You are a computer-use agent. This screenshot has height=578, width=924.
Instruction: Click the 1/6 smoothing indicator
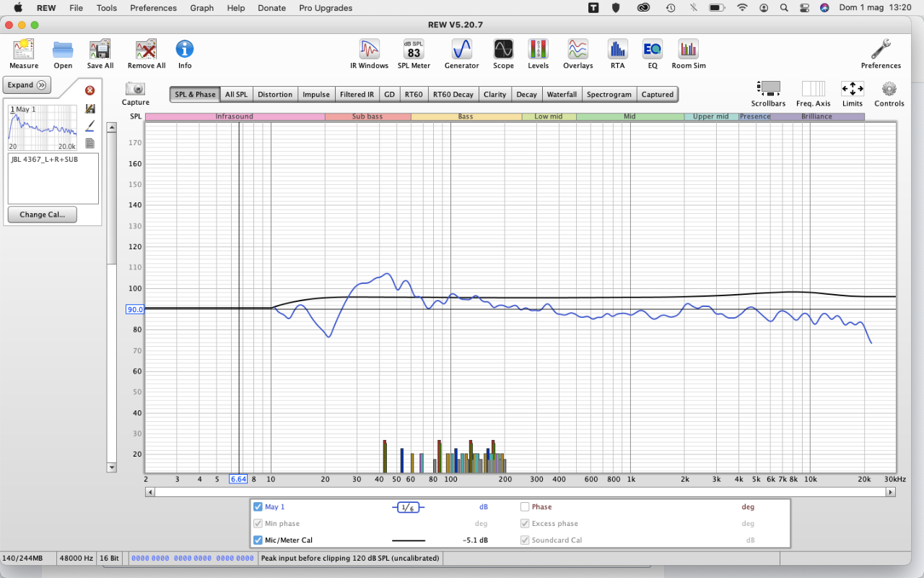[408, 507]
